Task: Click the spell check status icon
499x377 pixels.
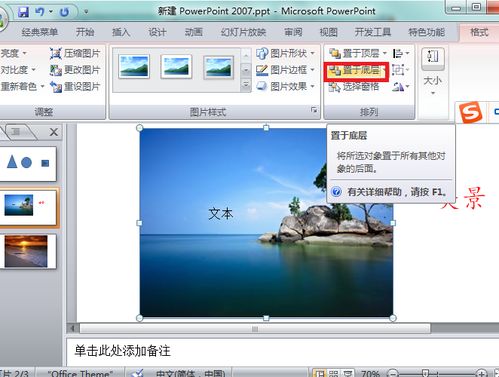Action: pyautogui.click(x=137, y=373)
